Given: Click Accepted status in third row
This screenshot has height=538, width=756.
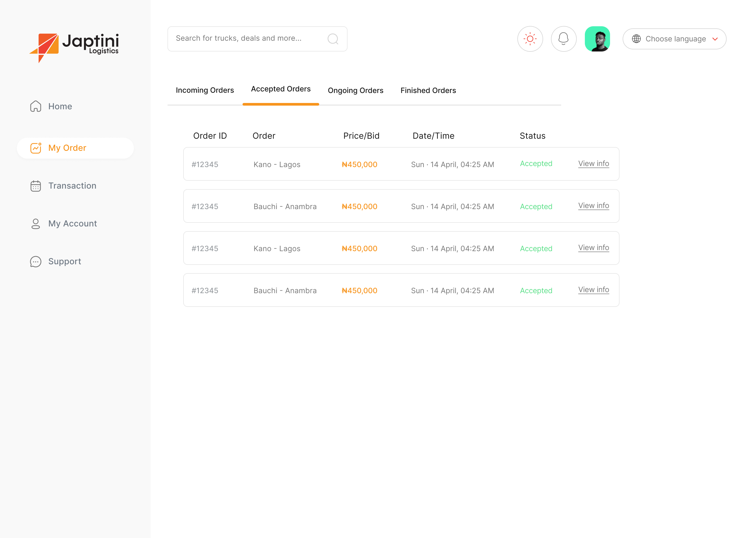Looking at the screenshot, I should coord(536,249).
